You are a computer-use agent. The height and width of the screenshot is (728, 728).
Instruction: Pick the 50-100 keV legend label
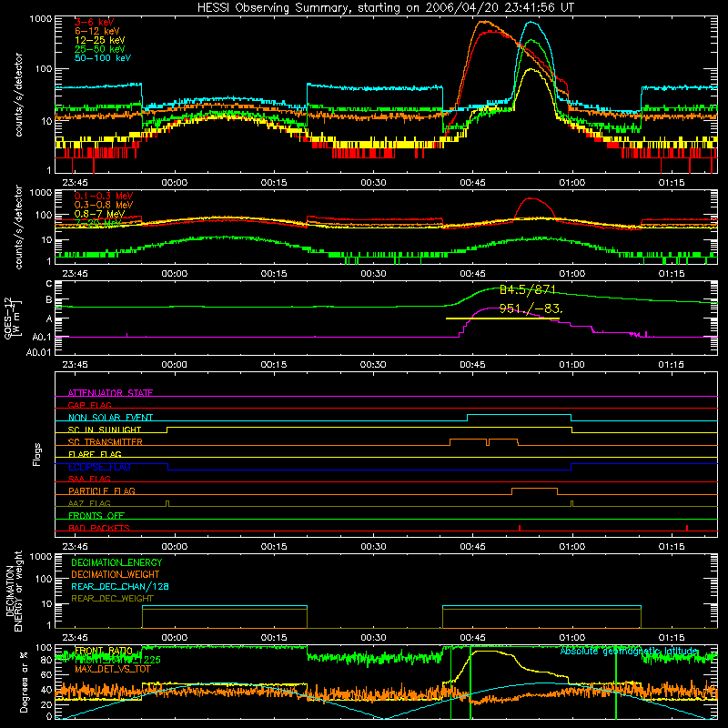point(103,58)
